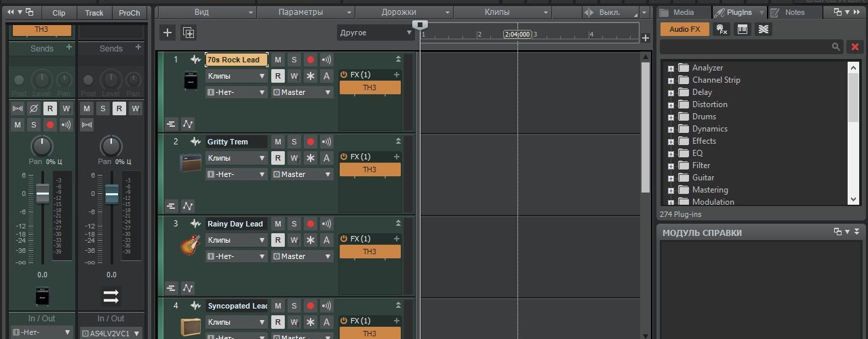Toggle input echo on Gritty Trem track

(x=327, y=142)
